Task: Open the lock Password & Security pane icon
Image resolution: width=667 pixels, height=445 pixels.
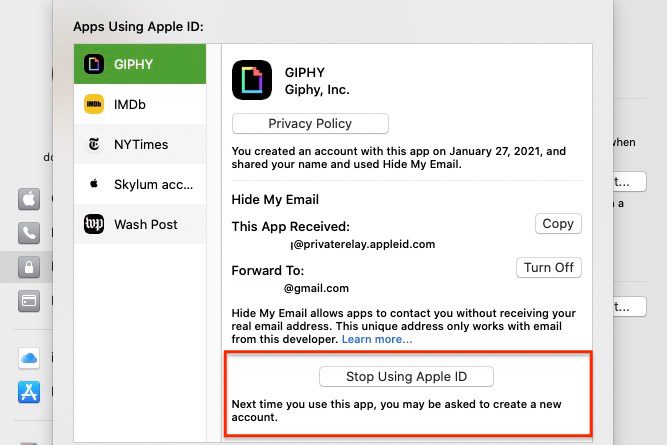Action: 29,267
